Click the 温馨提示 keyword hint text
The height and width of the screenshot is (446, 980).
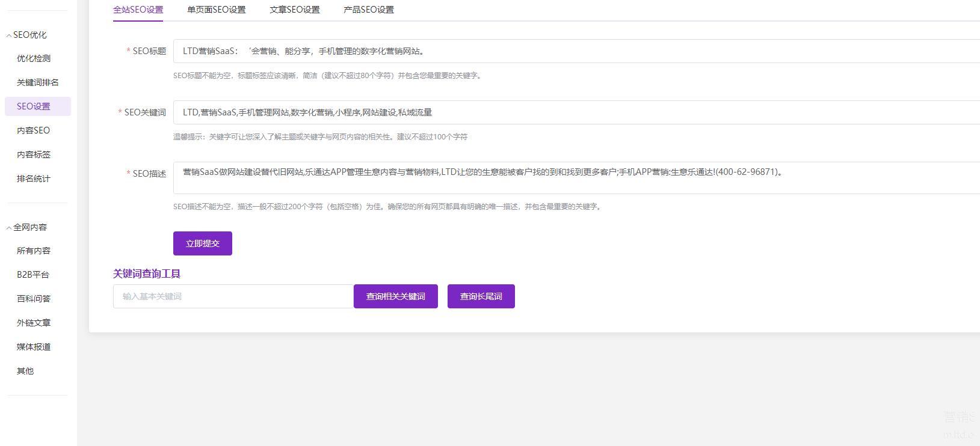320,137
